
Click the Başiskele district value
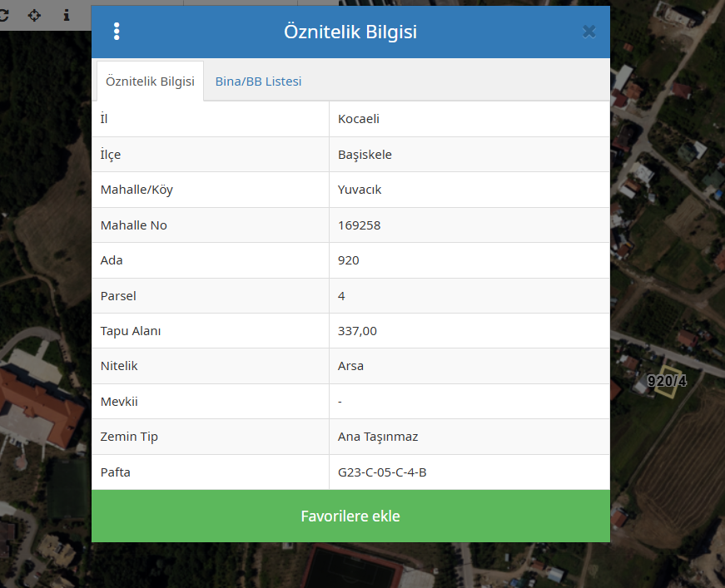(x=365, y=155)
